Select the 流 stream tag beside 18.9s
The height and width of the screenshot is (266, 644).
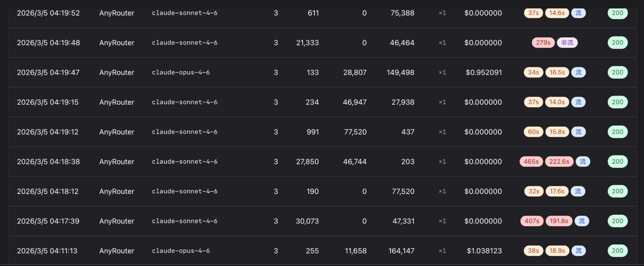[x=578, y=251]
